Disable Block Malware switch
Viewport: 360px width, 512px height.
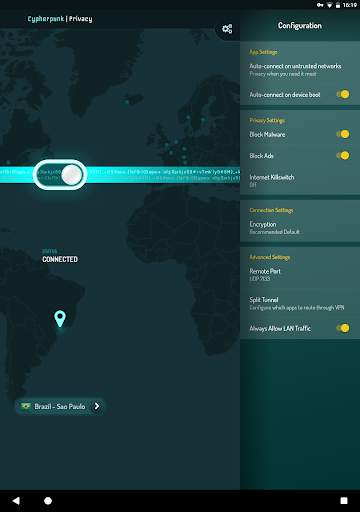click(x=343, y=134)
